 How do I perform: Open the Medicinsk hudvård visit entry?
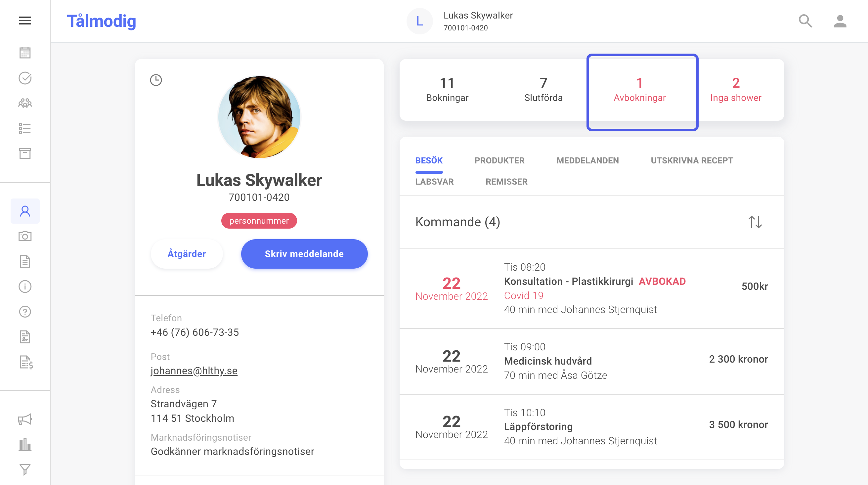tap(591, 361)
